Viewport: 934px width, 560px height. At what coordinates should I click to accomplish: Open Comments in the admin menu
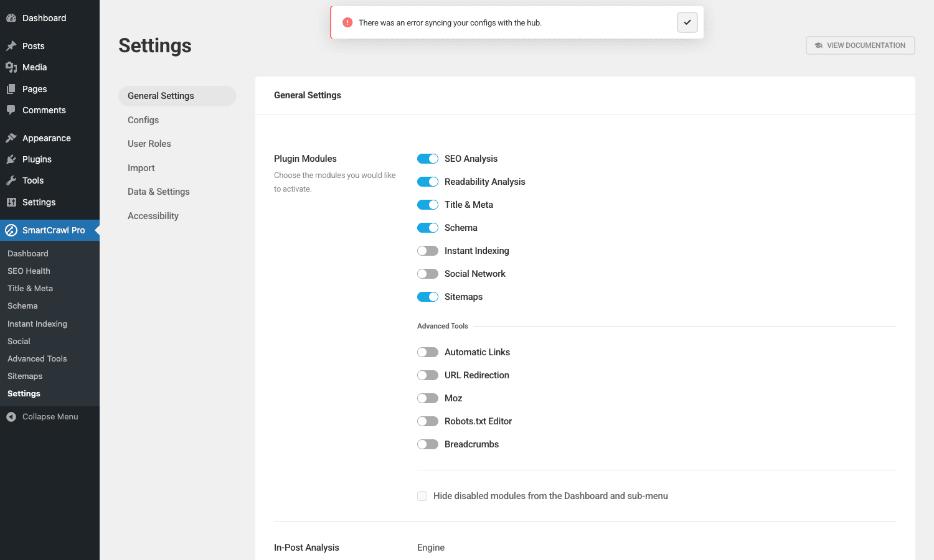click(x=50, y=110)
